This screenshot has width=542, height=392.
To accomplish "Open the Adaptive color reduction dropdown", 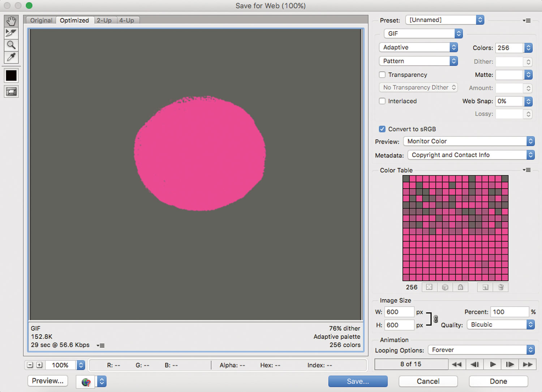I will (418, 47).
